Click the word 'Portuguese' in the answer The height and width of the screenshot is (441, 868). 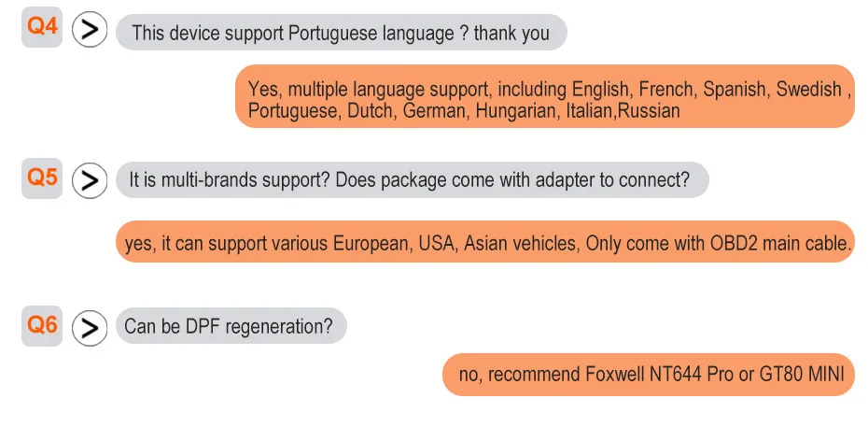click(293, 111)
